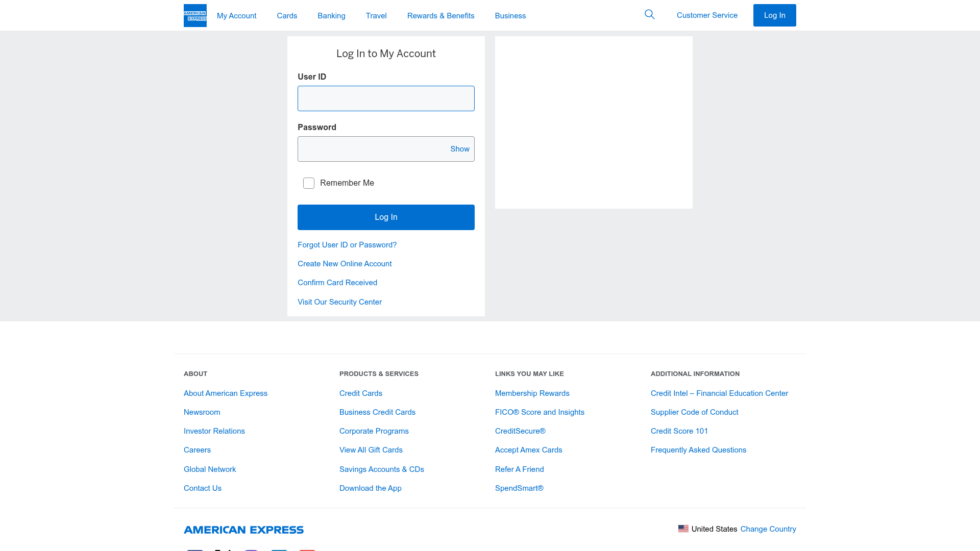Open the Careers link

(x=197, y=450)
